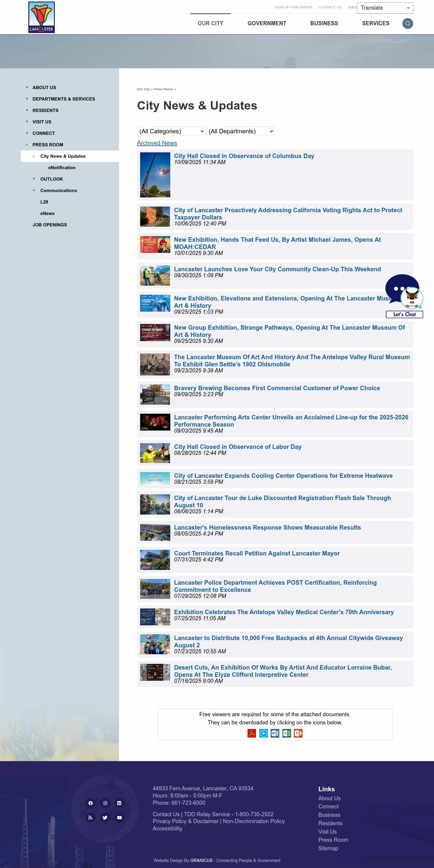Click the RSS feed icon
Image resolution: width=434 pixels, height=868 pixels.
click(x=90, y=817)
